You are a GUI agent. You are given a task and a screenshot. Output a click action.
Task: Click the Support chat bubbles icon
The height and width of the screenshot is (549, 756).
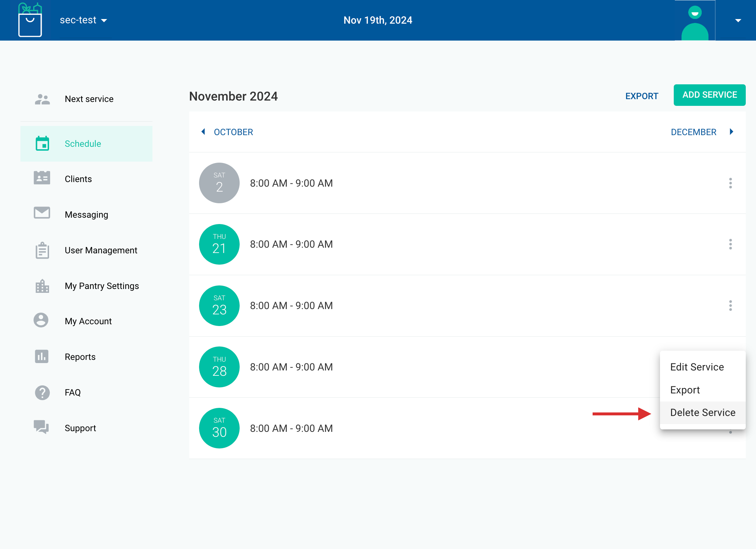click(x=41, y=427)
